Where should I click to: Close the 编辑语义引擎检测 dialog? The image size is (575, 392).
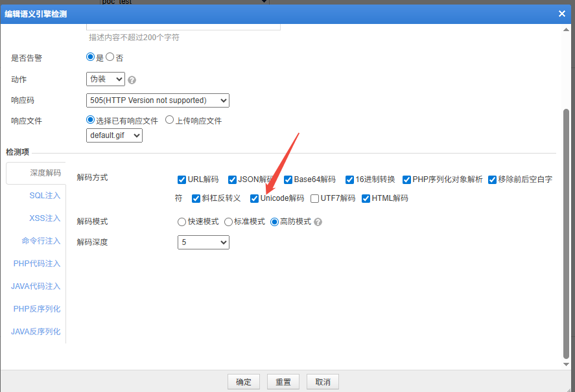(x=562, y=14)
